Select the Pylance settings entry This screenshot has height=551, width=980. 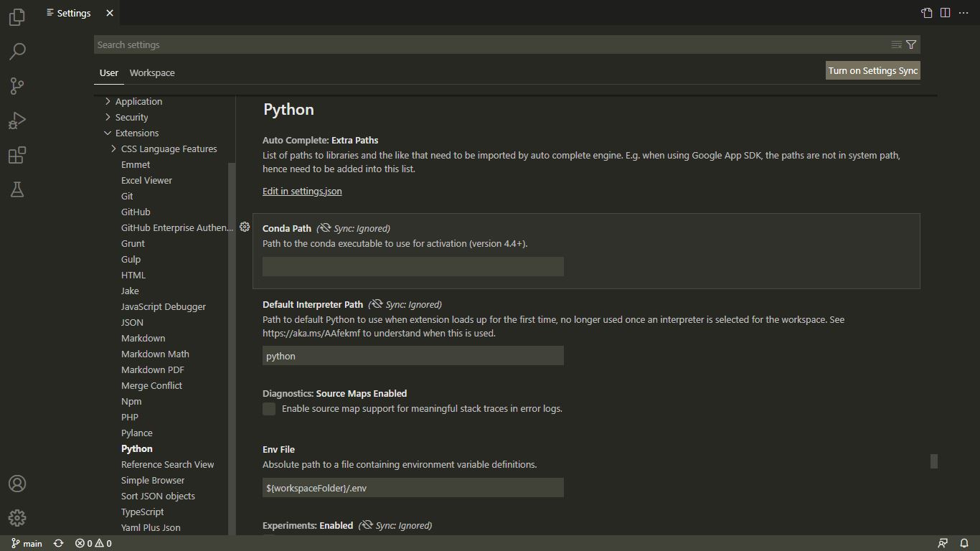(136, 433)
